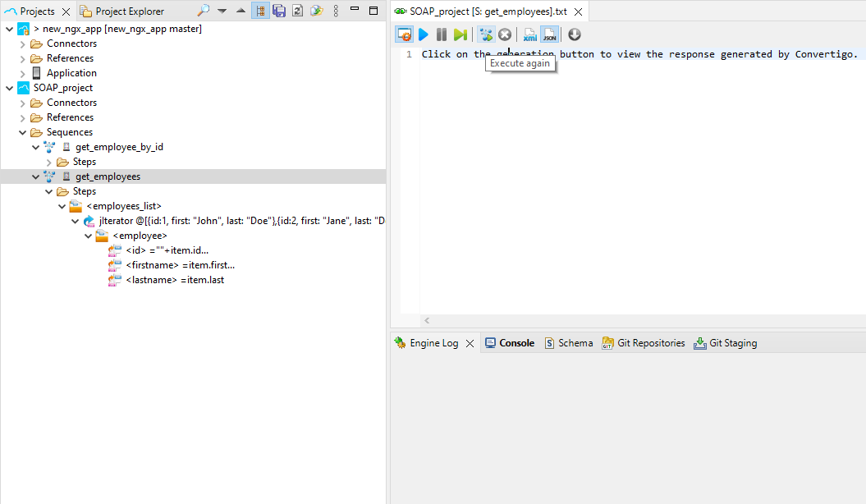866x504 pixels.
Task: Click the green step-forward icon
Action: pyautogui.click(x=460, y=34)
